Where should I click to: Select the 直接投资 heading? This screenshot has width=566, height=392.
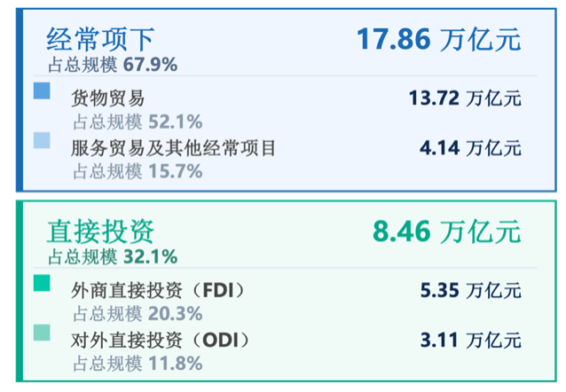tap(101, 231)
